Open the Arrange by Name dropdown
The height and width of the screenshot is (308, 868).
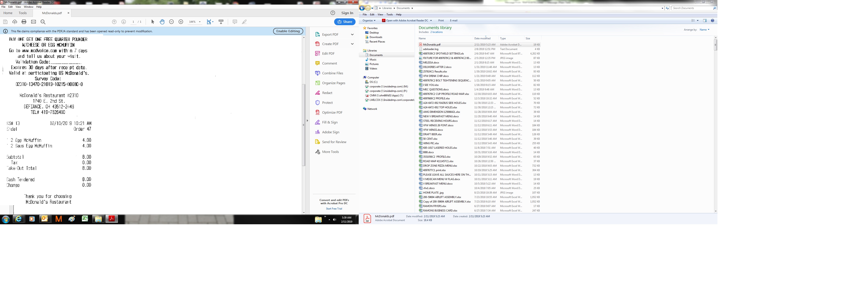point(704,30)
